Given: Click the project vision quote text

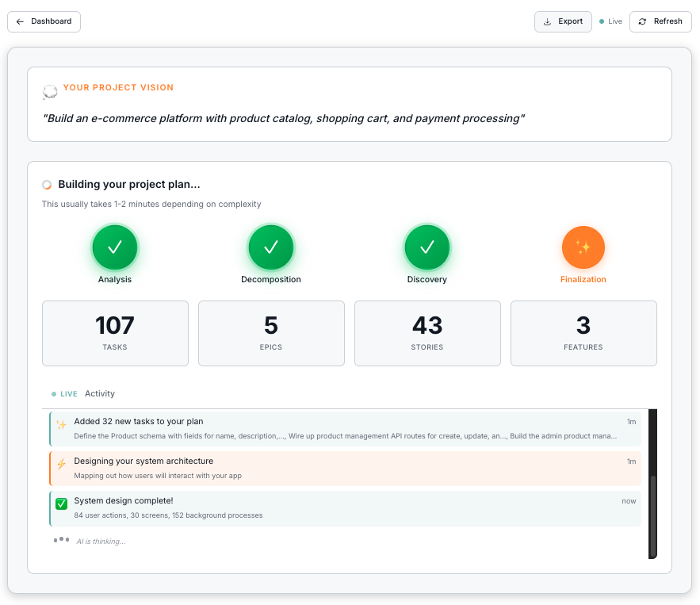Looking at the screenshot, I should tap(284, 118).
